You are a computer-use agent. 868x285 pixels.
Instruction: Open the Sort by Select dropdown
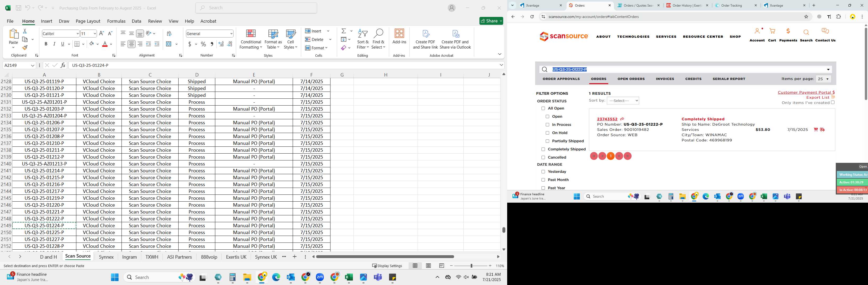click(x=623, y=101)
